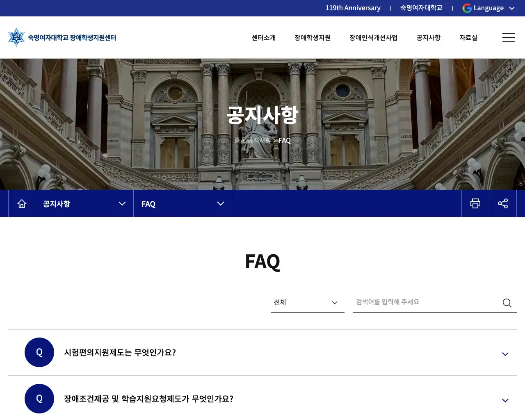Click the 119th Anniversary link

(353, 8)
